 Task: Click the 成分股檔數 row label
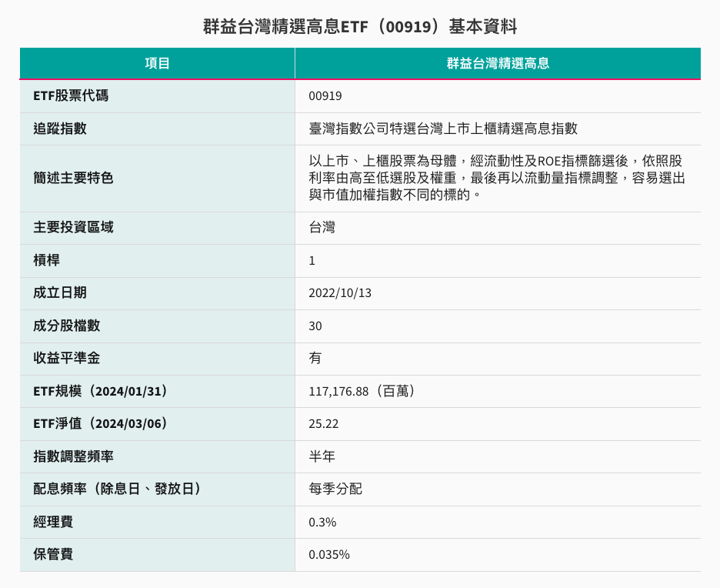(x=67, y=326)
